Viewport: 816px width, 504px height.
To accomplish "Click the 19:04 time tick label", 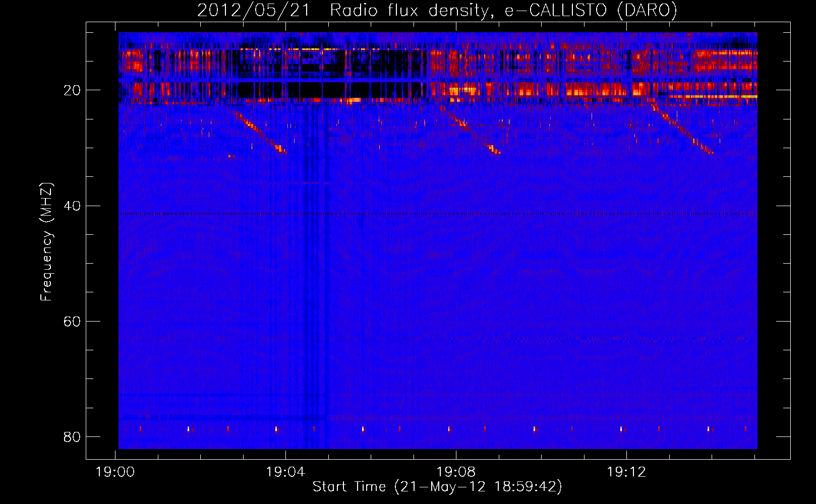I will coord(285,472).
